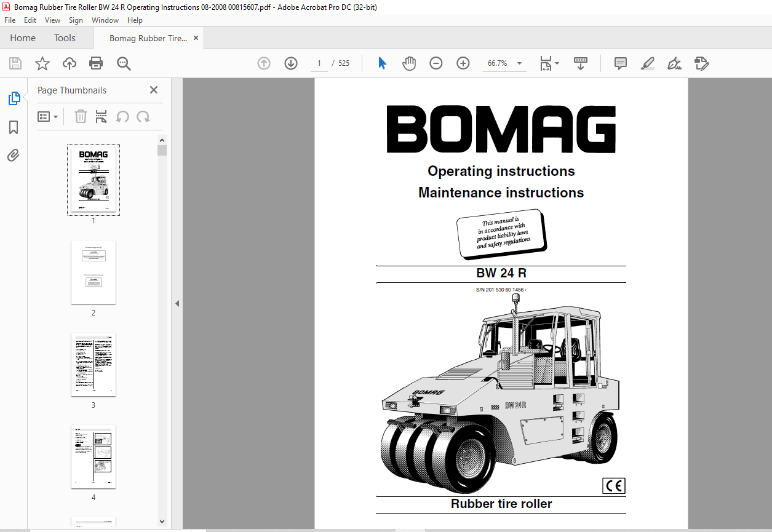Image resolution: width=772 pixels, height=532 pixels.
Task: Open the Sign menu
Action: tap(76, 20)
